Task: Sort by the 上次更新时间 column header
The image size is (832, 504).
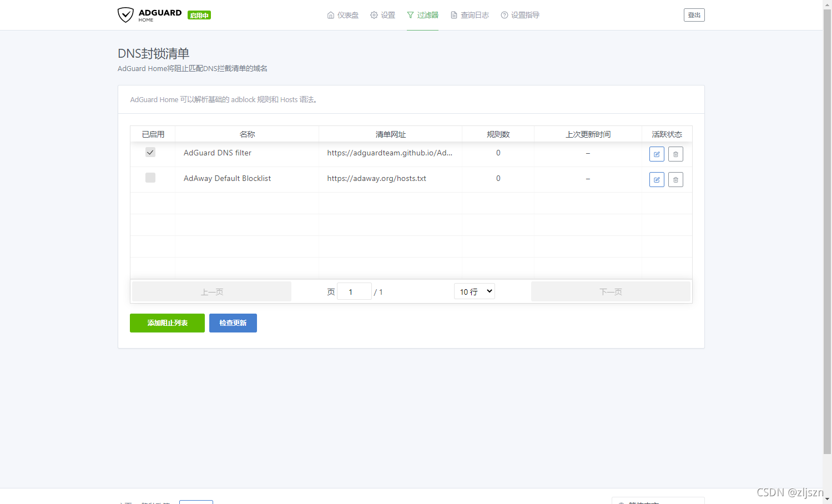Action: pos(588,134)
